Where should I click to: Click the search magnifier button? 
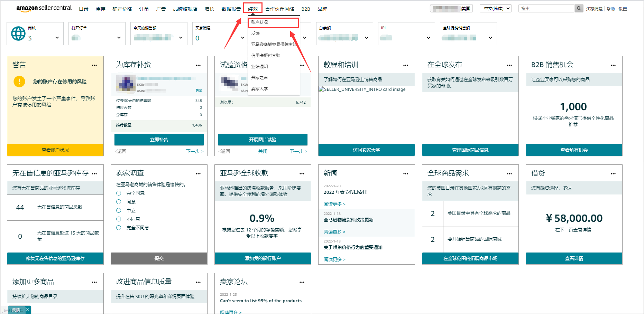(579, 9)
